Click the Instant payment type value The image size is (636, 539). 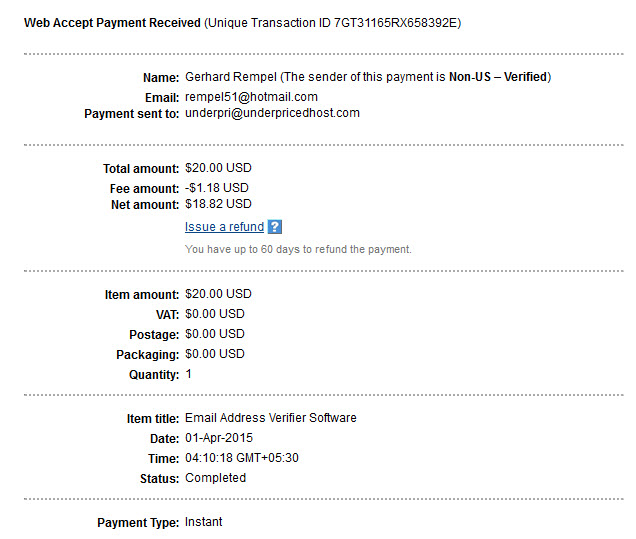point(203,522)
